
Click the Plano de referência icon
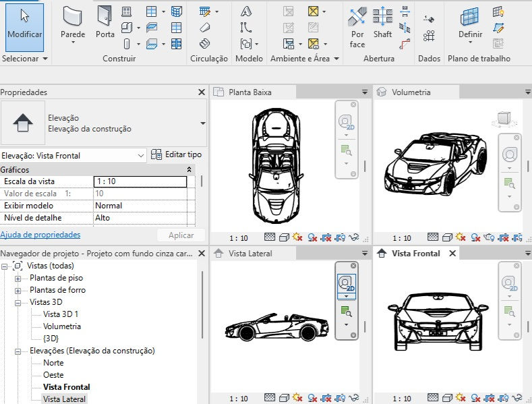[498, 28]
